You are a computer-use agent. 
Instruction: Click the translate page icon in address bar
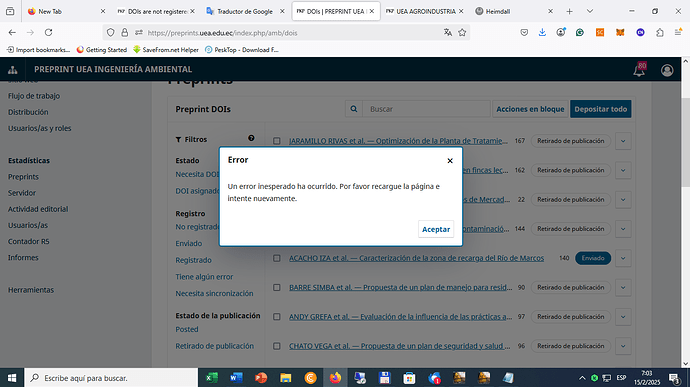(x=448, y=33)
